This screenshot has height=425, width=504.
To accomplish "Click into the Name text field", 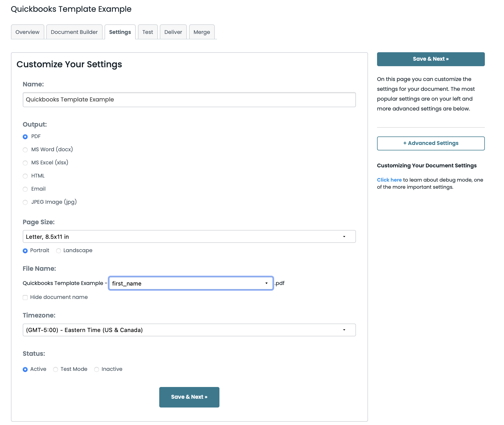I will 189,100.
